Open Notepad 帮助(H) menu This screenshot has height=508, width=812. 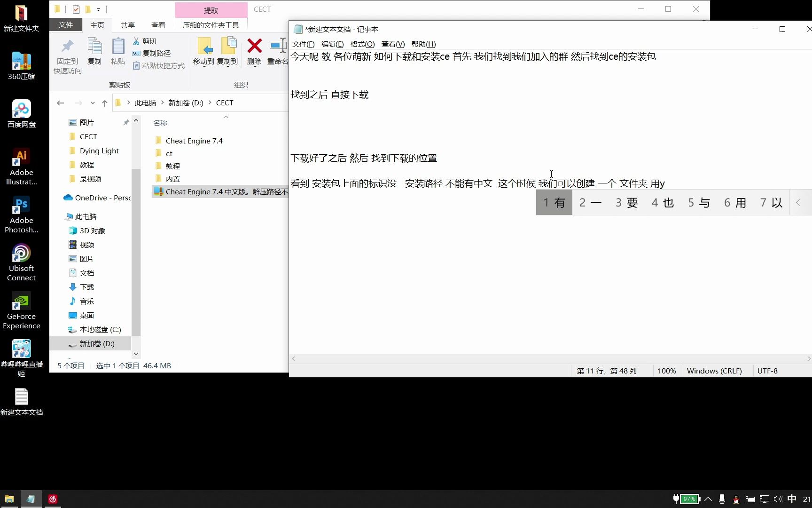[424, 44]
